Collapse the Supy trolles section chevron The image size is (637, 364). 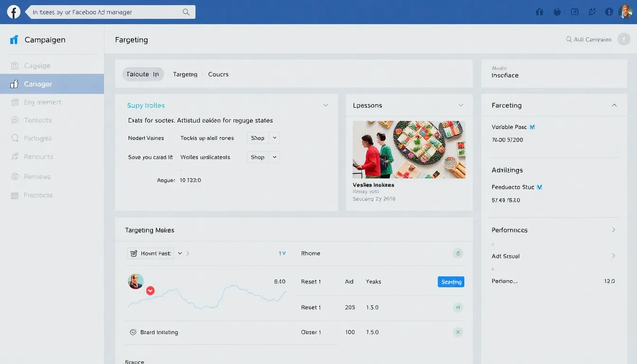click(x=326, y=105)
